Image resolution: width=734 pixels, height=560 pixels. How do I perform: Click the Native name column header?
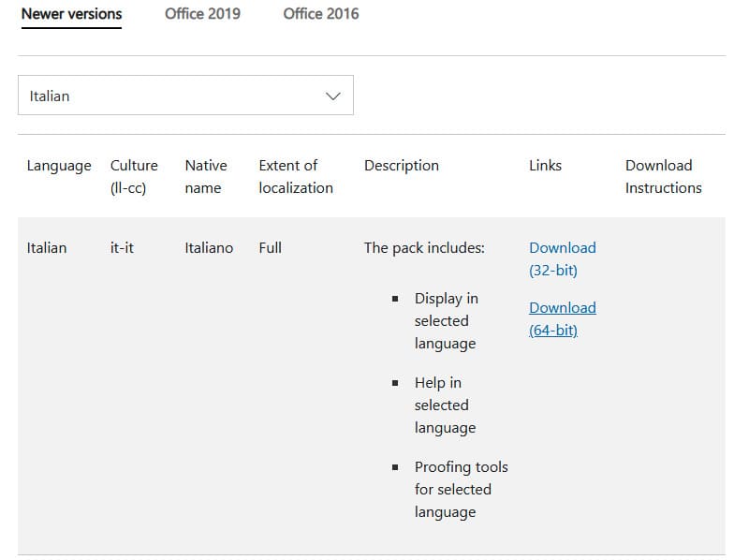coord(205,176)
